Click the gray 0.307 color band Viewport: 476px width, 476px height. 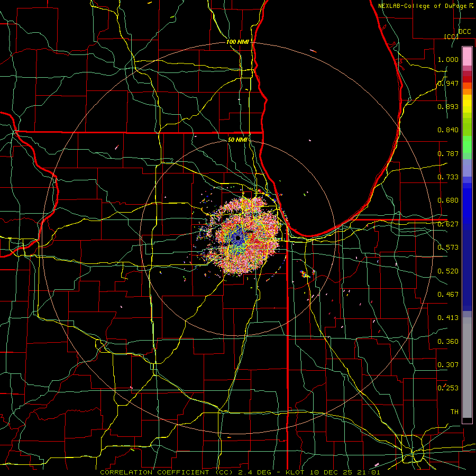point(467,368)
